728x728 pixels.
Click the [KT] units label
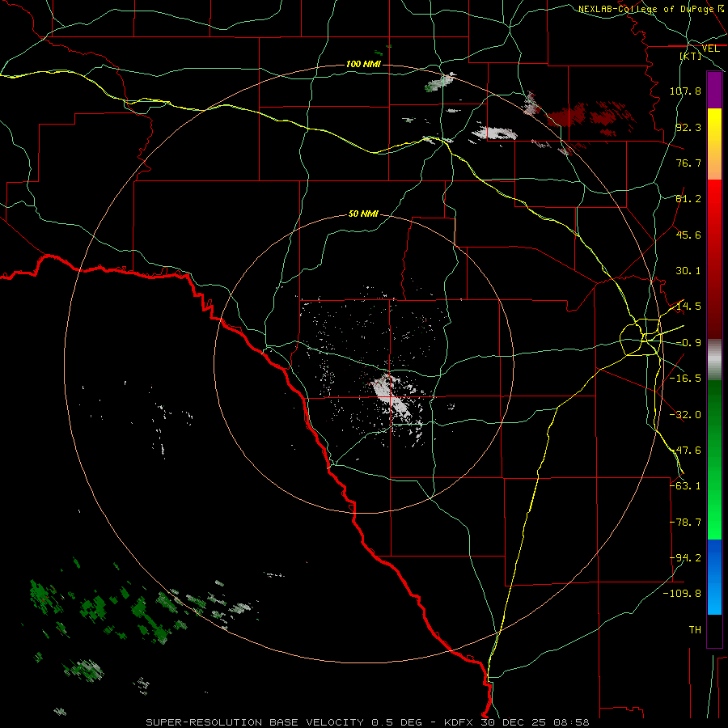[691, 56]
